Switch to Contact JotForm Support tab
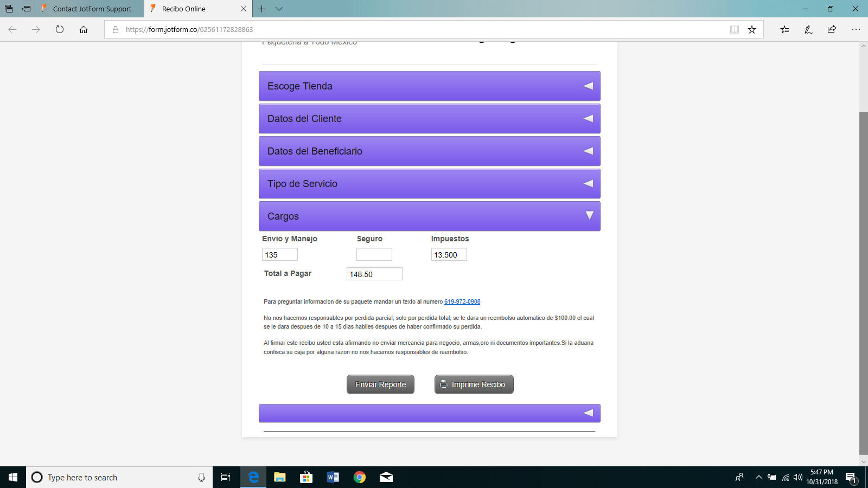 92,9
